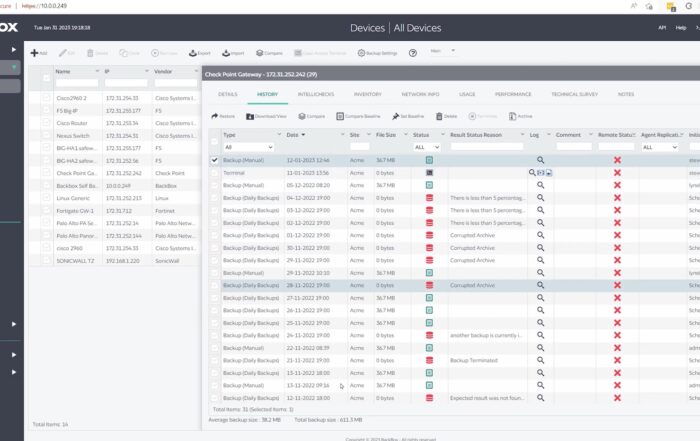Select the Linux Generic device row
The height and width of the screenshot is (441, 700).
(115, 198)
